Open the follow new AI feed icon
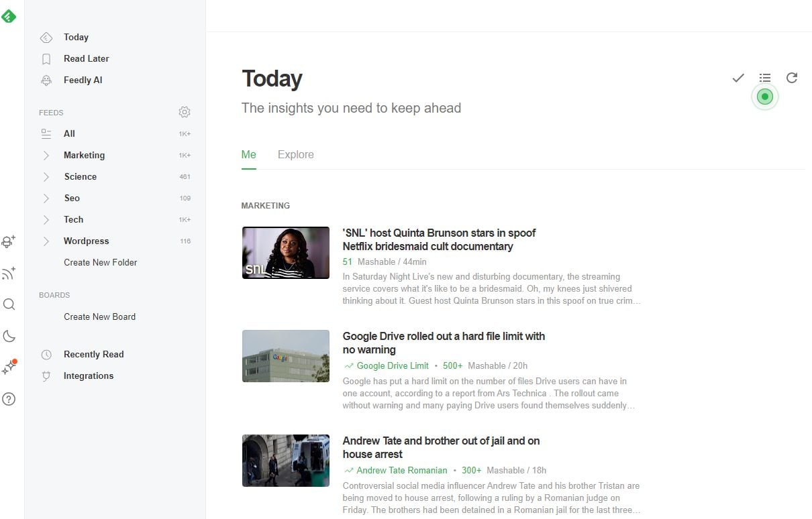Screen dimensions: 812x519 coord(9,241)
